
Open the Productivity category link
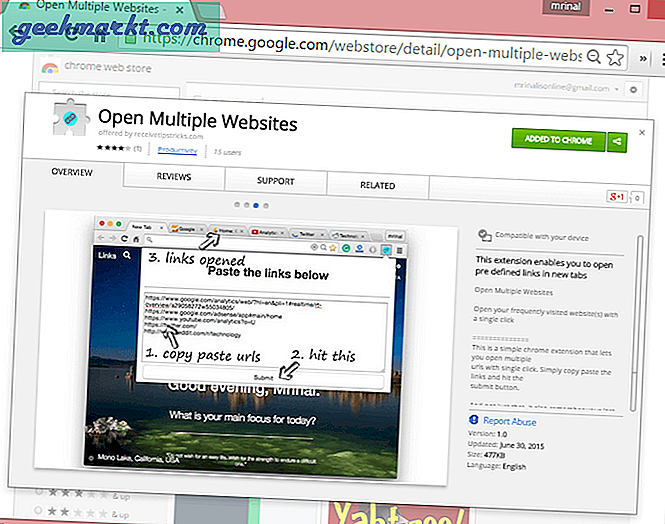coord(178,150)
